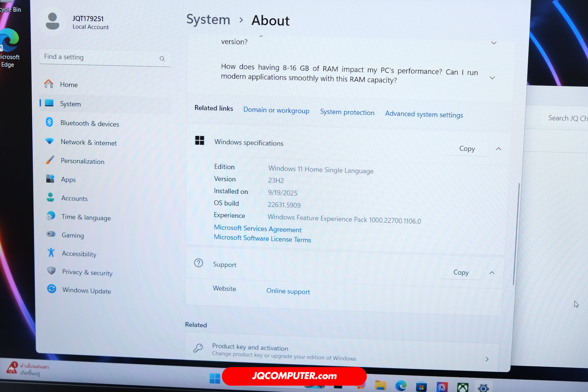The image size is (588, 392).
Task: Click the search magnifier icon
Action: (x=162, y=59)
